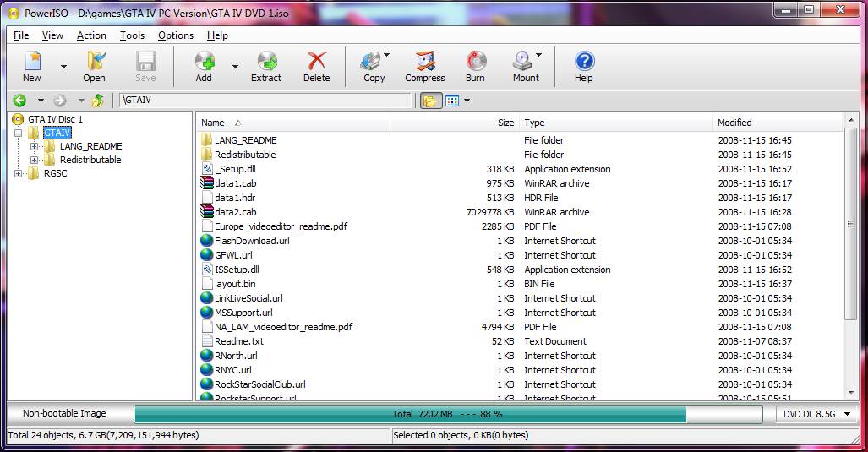Screen dimensions: 868x452
Task: Open the Back history dropdown arrow
Action: (x=41, y=101)
